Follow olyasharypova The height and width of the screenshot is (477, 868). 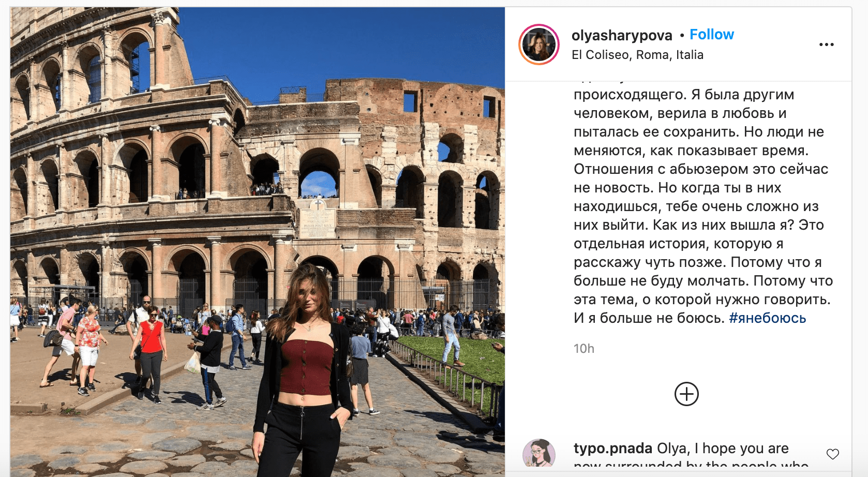pos(712,35)
